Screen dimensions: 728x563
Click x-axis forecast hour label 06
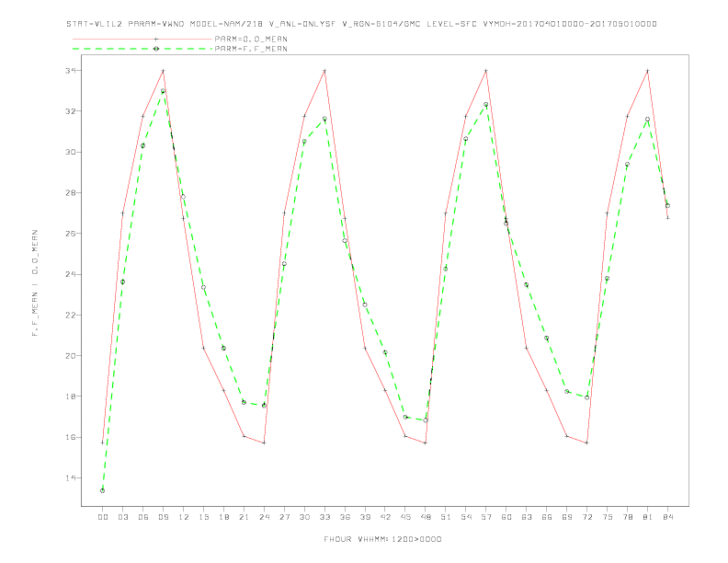(143, 517)
